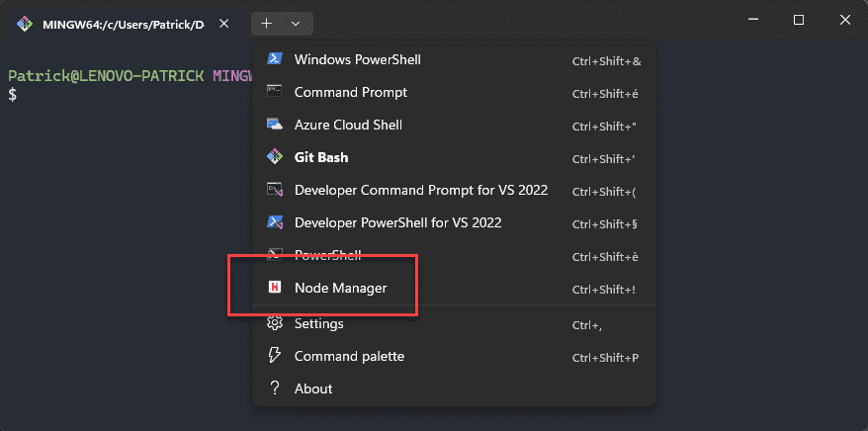This screenshot has width=868, height=431.
Task: Close the MINGW64 tab
Action: pos(223,24)
